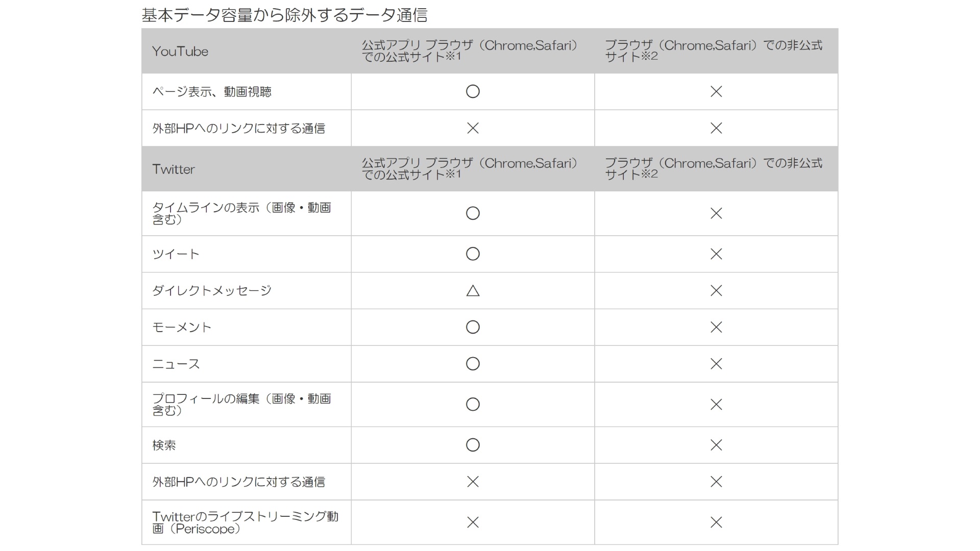Screen dimensions: 980x551
Task: Click the Twitter section header cell
Action: 174,169
